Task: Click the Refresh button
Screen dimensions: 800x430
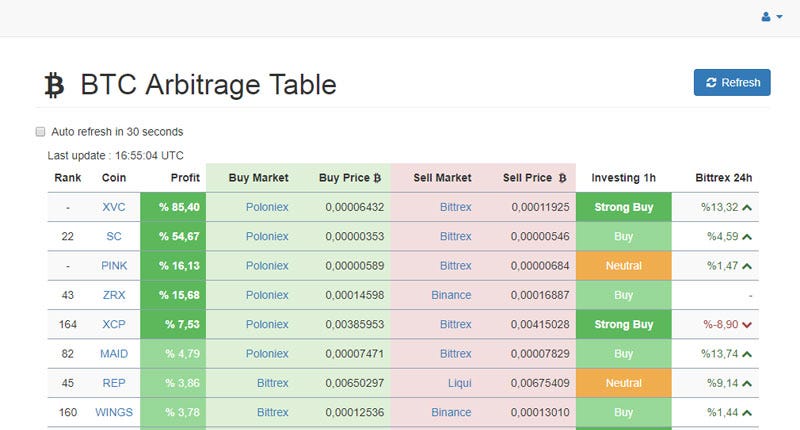Action: tap(732, 83)
